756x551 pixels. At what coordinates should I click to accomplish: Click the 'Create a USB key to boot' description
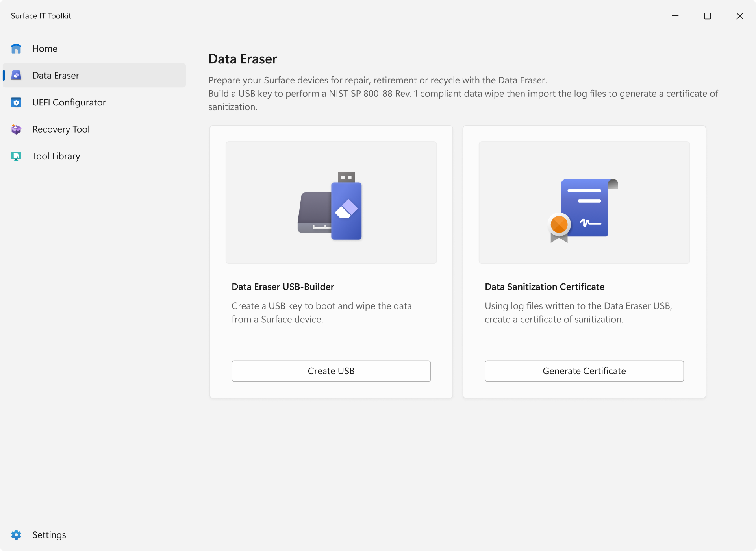point(322,312)
